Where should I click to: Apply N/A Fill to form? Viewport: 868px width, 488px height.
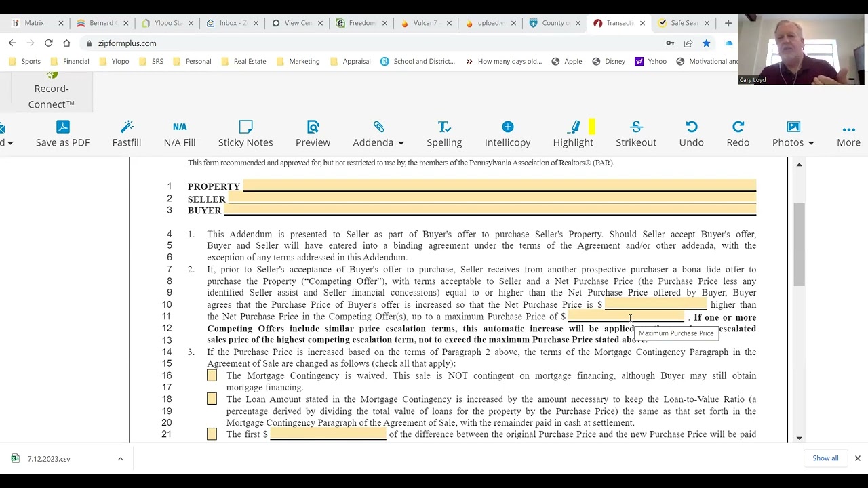(180, 134)
